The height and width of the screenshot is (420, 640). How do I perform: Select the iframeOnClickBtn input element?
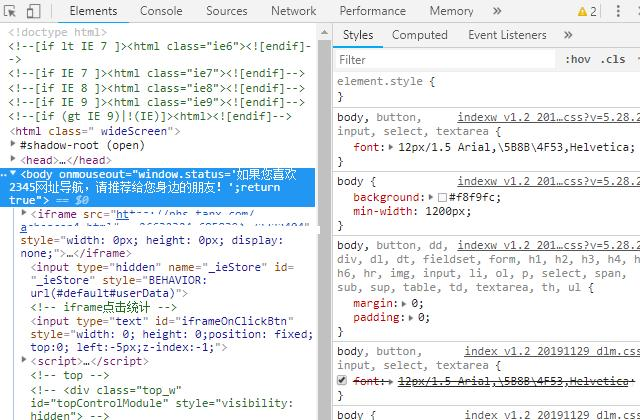(x=171, y=334)
